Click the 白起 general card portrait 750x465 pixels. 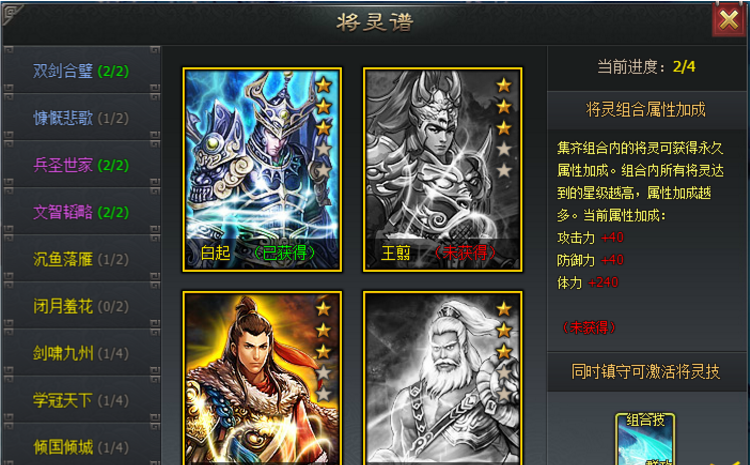point(262,169)
